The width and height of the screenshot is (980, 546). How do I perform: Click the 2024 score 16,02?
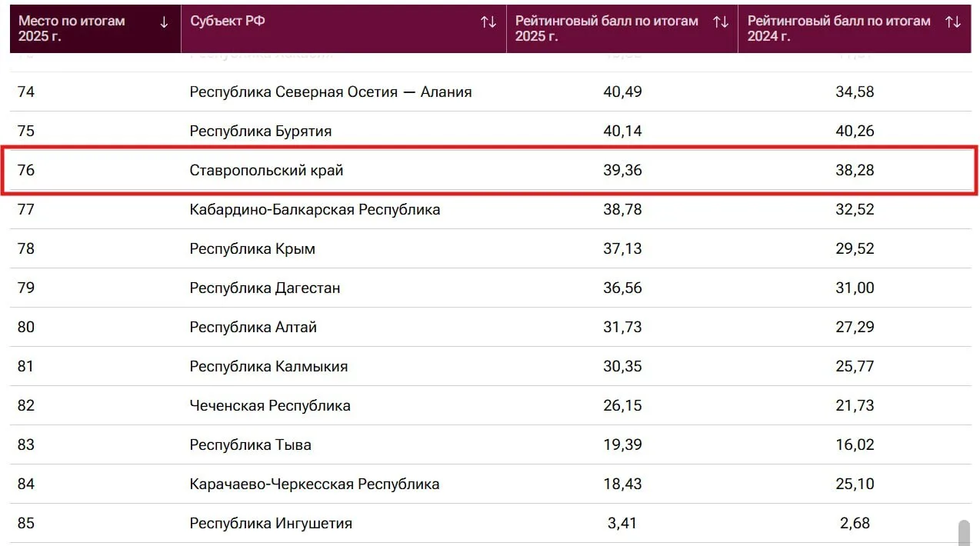(855, 444)
